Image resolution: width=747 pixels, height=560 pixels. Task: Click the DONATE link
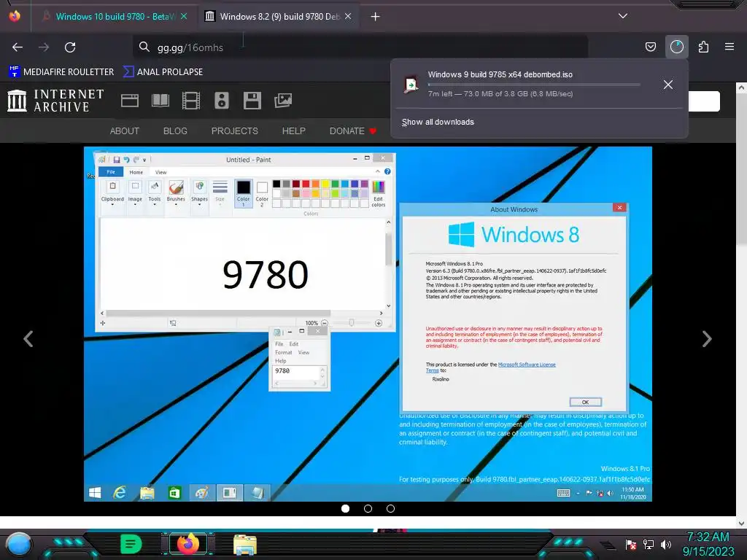352,131
